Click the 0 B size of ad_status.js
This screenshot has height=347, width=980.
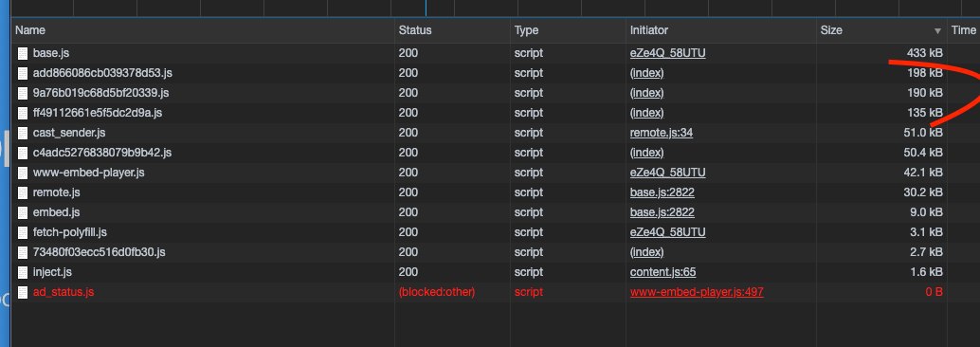(x=934, y=292)
